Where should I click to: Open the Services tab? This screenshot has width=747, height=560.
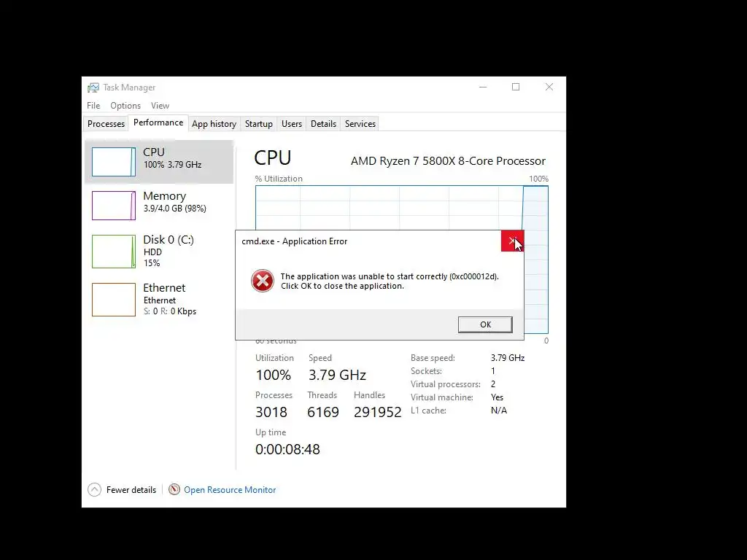(360, 124)
